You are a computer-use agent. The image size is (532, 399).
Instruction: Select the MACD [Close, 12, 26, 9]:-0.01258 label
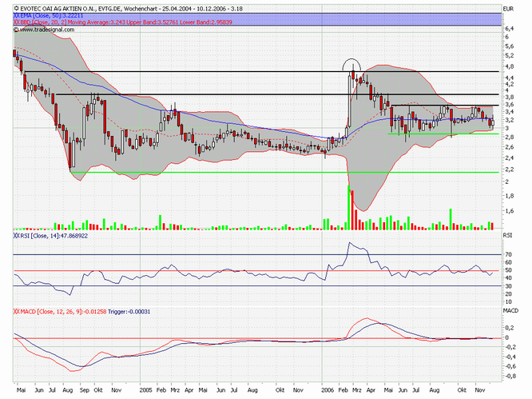click(x=63, y=311)
